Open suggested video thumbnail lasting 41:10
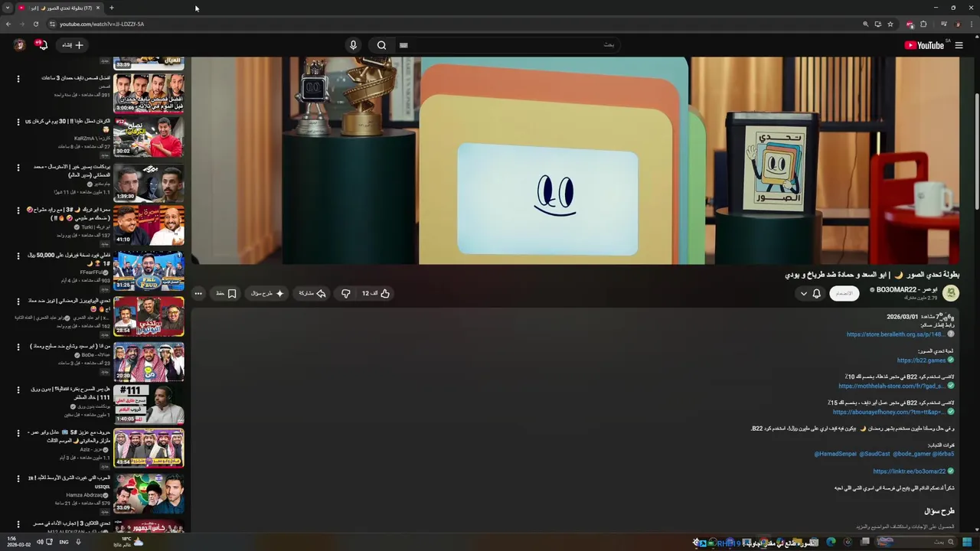The height and width of the screenshot is (551, 980). (149, 227)
